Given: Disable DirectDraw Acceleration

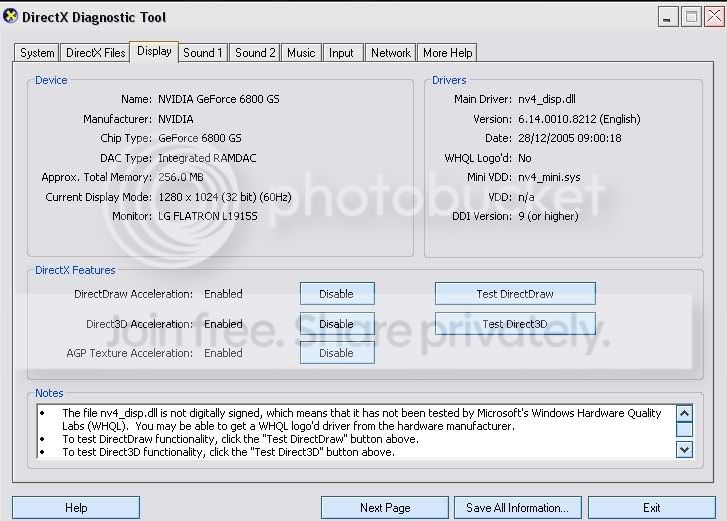Looking at the screenshot, I should click(337, 293).
